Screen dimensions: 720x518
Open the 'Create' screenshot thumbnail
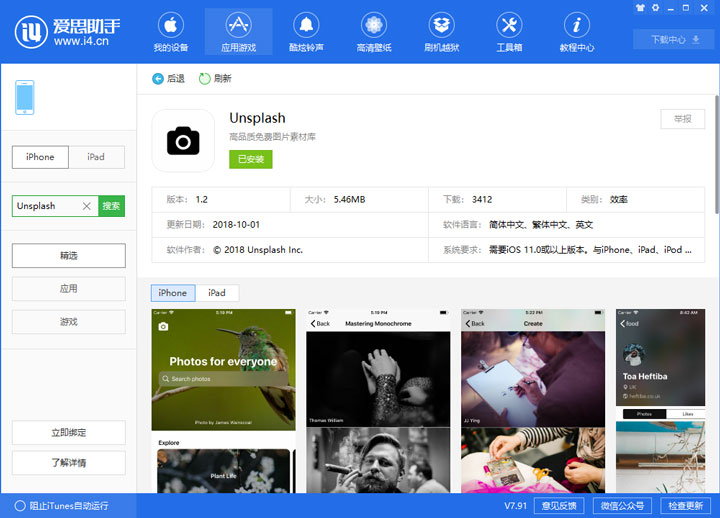tap(533, 400)
